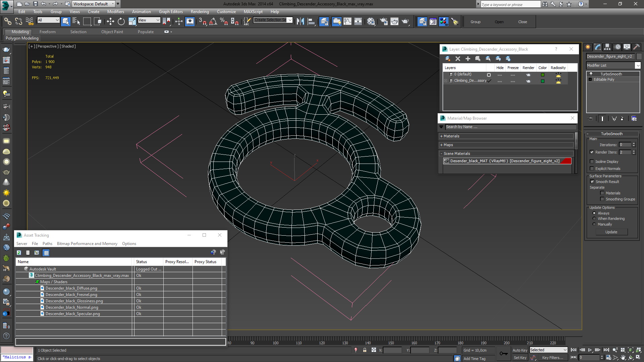Open the Create command panel tab

588,47
